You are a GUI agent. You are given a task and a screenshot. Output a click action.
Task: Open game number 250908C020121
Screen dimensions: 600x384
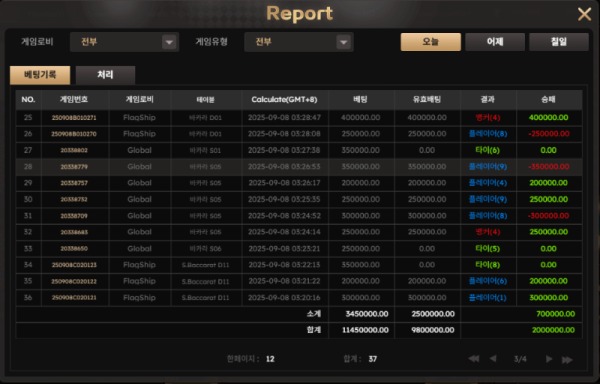[74, 298]
